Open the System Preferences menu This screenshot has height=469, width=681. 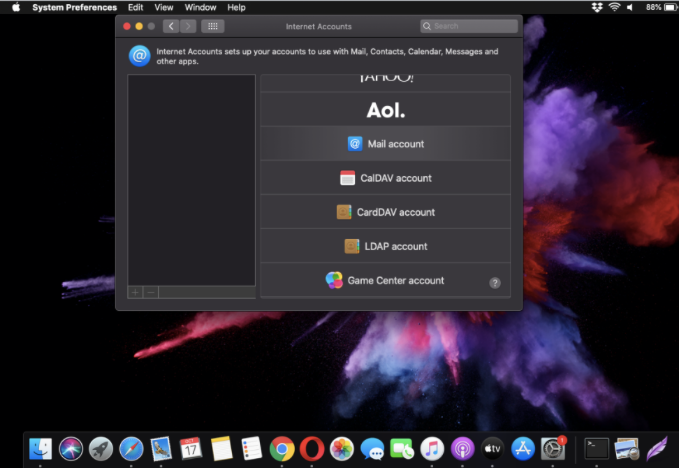pyautogui.click(x=74, y=7)
